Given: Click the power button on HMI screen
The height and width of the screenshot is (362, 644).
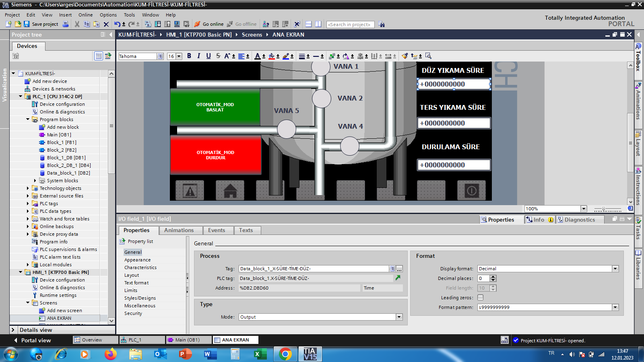Looking at the screenshot, I should click(471, 191).
